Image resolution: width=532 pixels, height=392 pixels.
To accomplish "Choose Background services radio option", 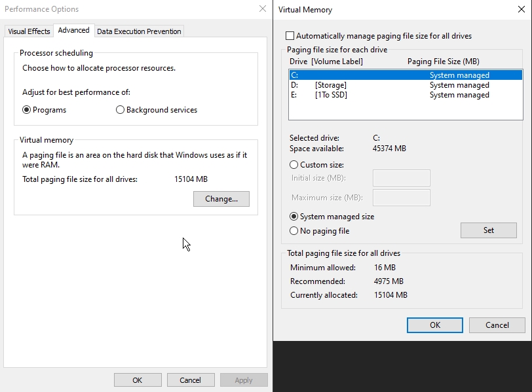I will pos(120,110).
